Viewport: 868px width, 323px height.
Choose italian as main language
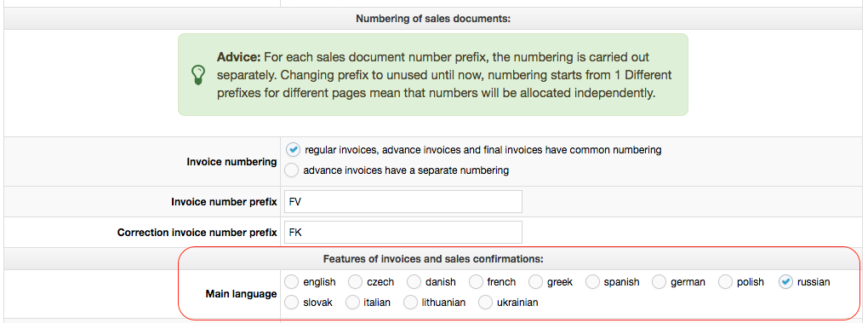(352, 303)
